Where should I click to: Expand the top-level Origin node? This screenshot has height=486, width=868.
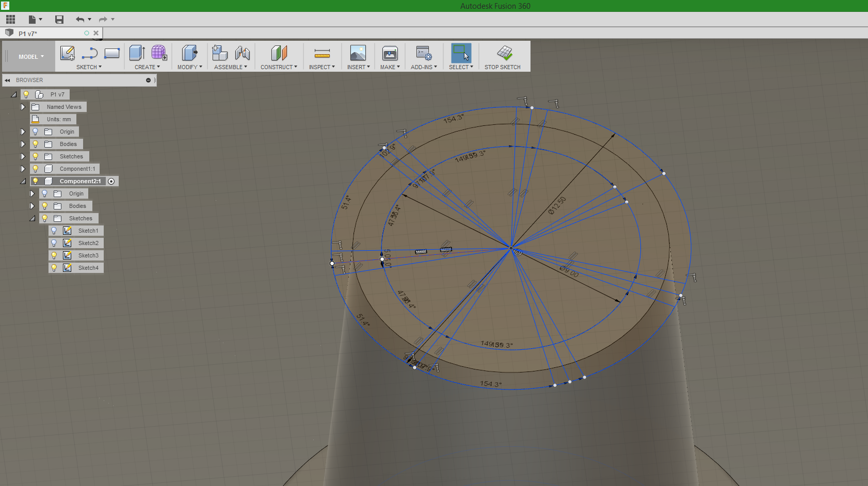[x=23, y=132]
